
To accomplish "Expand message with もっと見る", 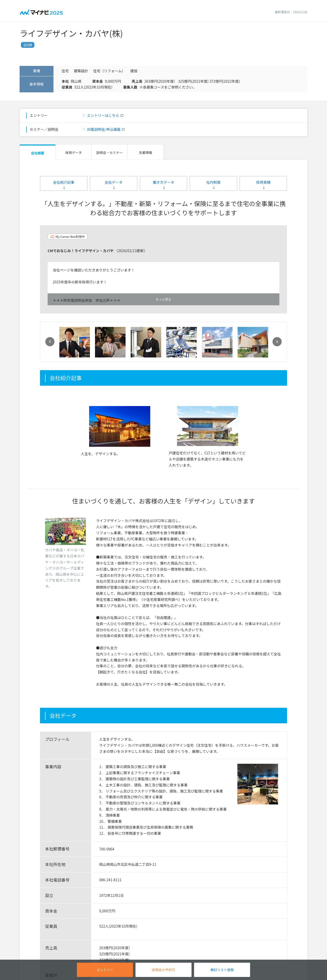I will pyautogui.click(x=163, y=299).
